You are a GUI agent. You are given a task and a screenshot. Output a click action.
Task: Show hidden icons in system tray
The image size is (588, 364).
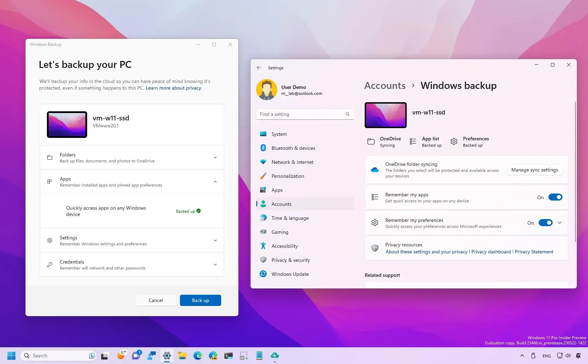(522, 356)
